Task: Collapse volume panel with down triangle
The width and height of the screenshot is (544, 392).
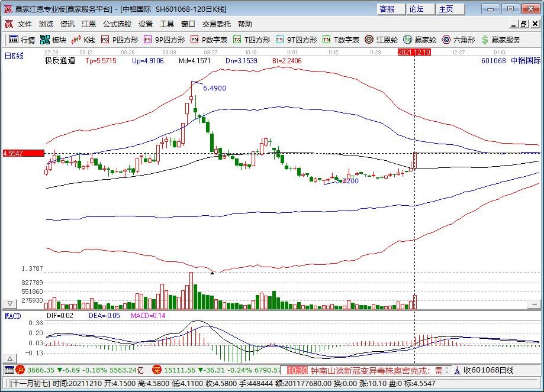Action: click(x=10, y=304)
